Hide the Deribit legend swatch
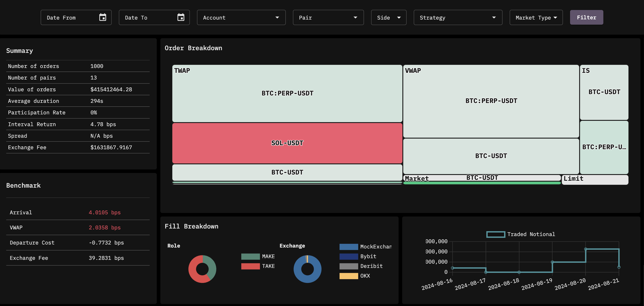 coord(348,266)
